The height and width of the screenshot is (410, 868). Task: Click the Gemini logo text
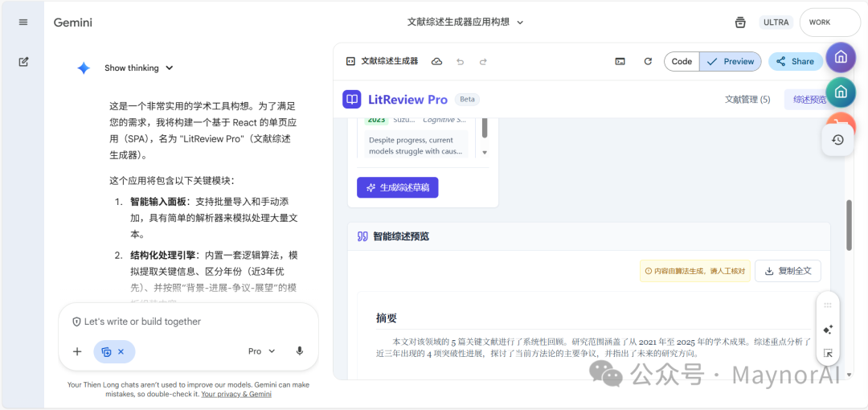click(x=73, y=23)
